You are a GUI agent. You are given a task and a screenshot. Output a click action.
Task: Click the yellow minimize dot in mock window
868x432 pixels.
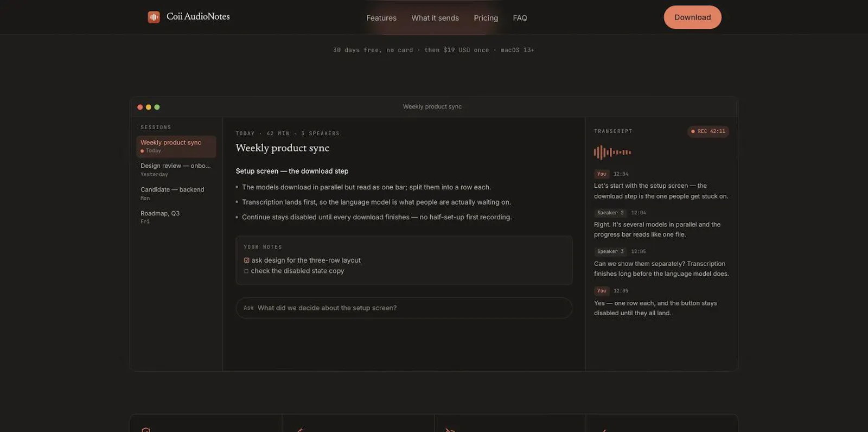(x=149, y=107)
